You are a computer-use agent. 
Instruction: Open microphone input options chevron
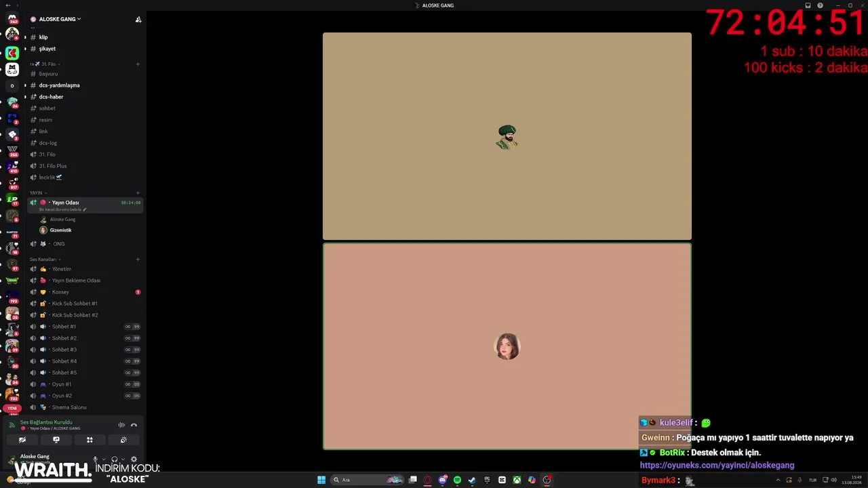point(104,460)
